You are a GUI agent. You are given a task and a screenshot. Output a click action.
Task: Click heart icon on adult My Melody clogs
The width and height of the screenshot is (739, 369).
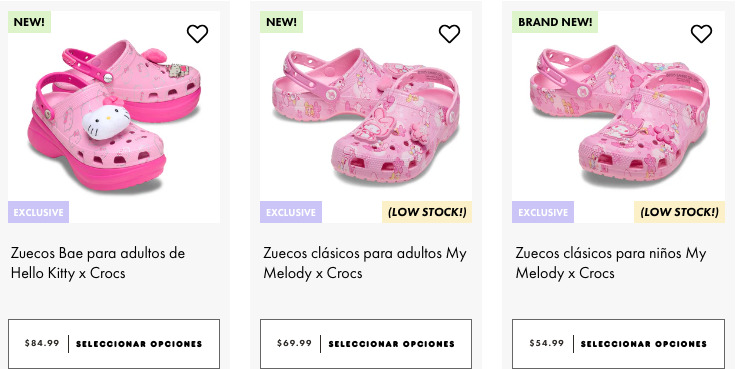(x=449, y=34)
